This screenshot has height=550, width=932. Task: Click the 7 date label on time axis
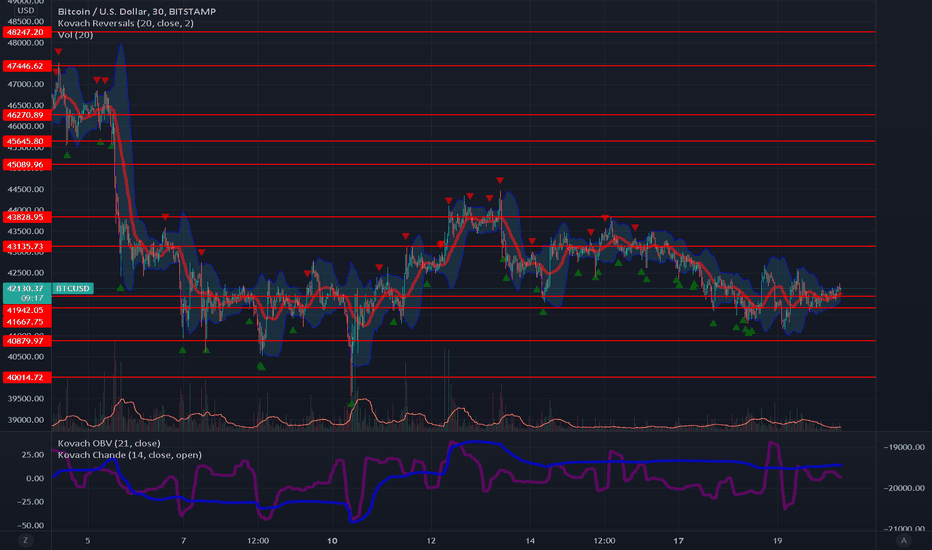[183, 540]
